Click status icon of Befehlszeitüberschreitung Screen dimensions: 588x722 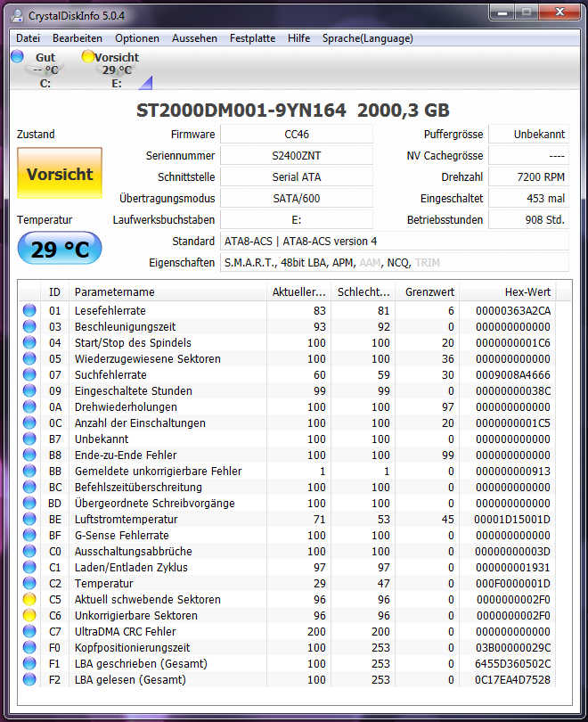coord(29,487)
